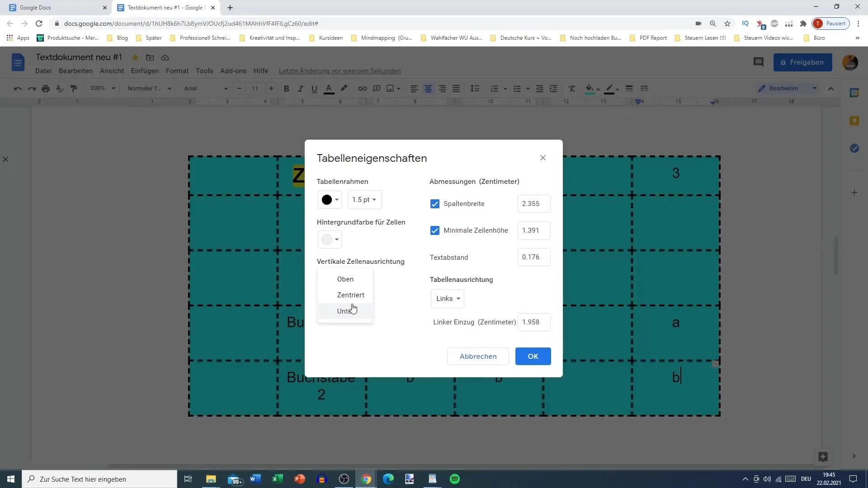Toggle Minimale Zeilenhöhe checkbox
The width and height of the screenshot is (868, 488).
coord(435,230)
